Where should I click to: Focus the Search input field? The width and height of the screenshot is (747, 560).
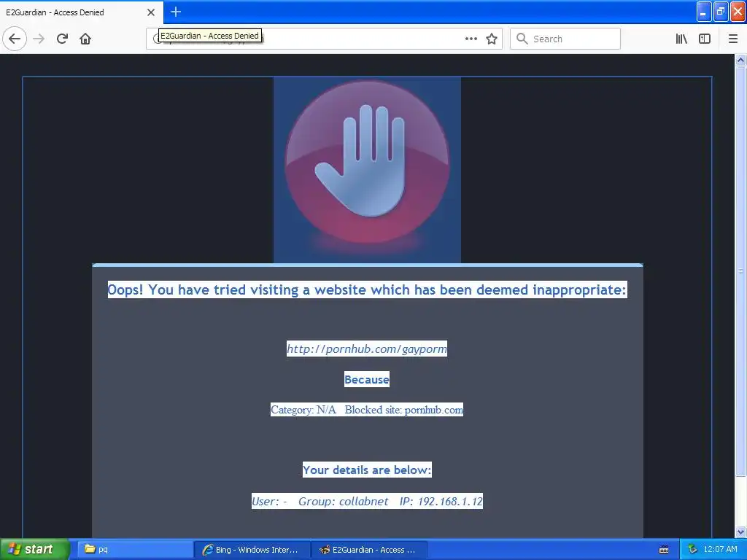(x=565, y=39)
